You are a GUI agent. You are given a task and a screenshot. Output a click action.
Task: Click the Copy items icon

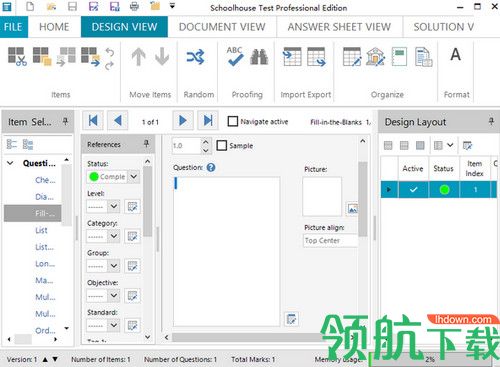(42, 56)
